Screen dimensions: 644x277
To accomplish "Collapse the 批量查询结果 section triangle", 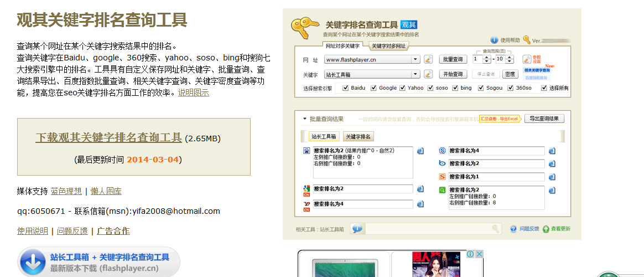I will tap(305, 119).
